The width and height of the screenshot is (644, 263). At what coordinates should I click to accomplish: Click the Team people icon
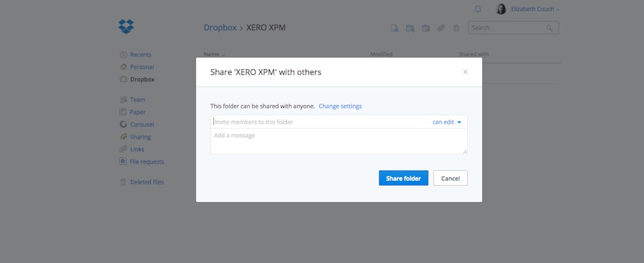click(x=123, y=100)
